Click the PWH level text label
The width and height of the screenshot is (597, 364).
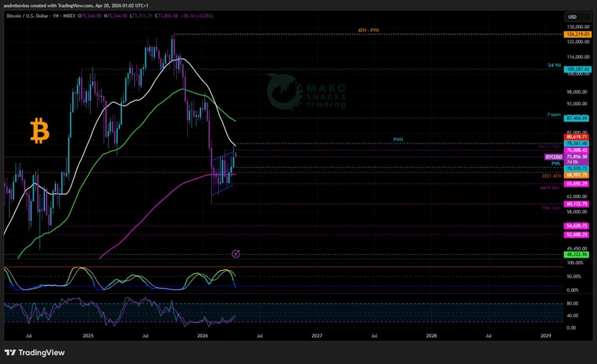398,139
